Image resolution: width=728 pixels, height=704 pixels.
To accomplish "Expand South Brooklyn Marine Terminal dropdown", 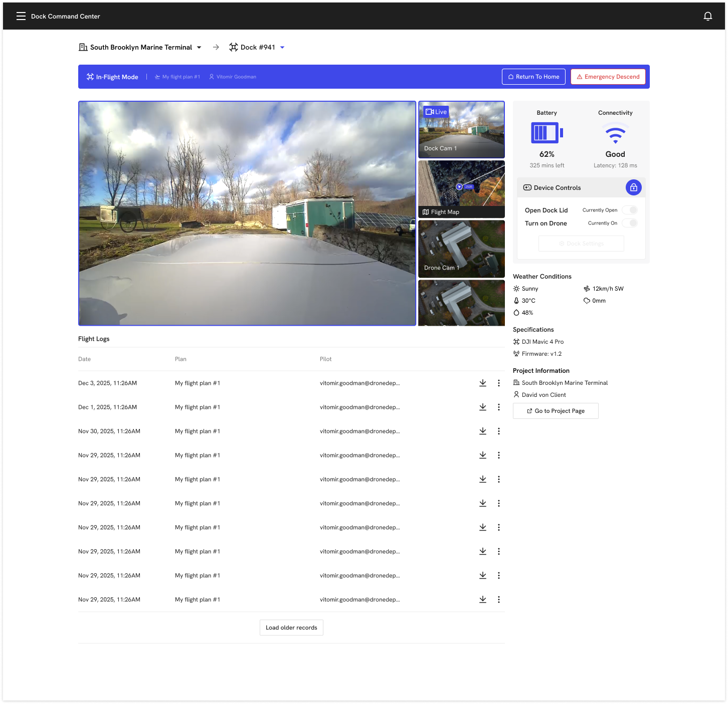I will pyautogui.click(x=199, y=47).
